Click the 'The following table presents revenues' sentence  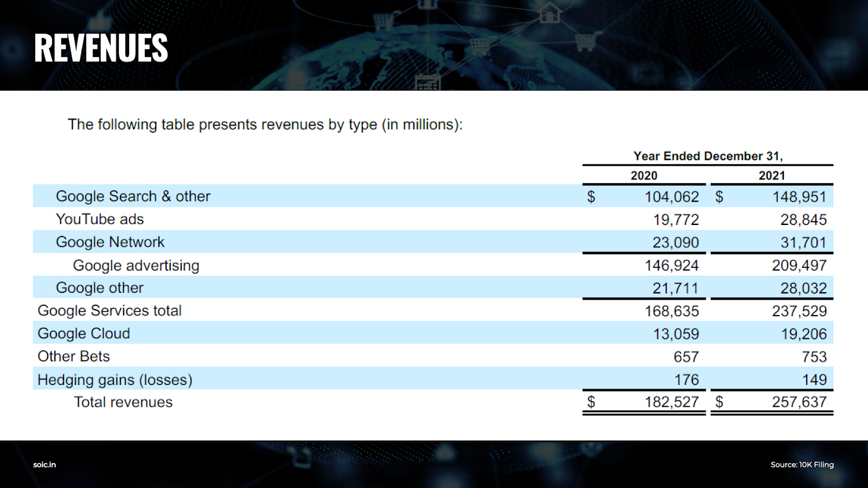(x=265, y=125)
